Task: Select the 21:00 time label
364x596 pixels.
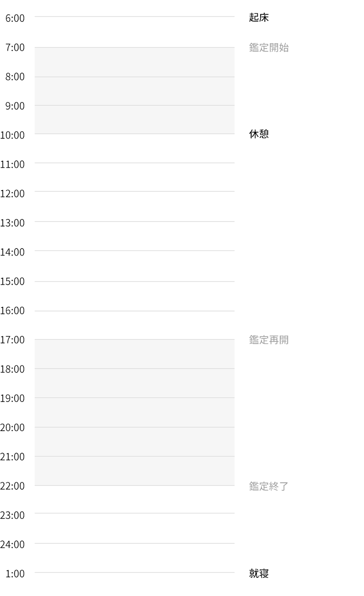Action: coord(12,457)
